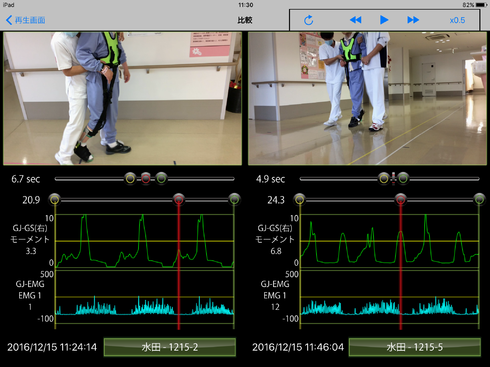Image resolution: width=490 pixels, height=367 pixels.
Task: Select red marker on left 6.7 sec slider
Action: coord(146,179)
